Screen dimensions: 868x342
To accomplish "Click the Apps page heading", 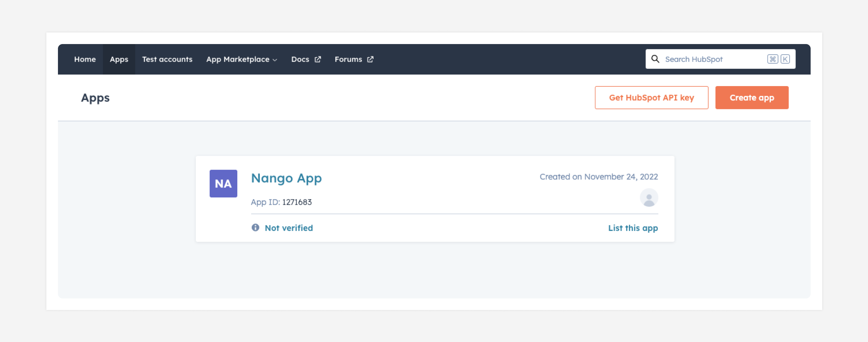I will pyautogui.click(x=95, y=98).
